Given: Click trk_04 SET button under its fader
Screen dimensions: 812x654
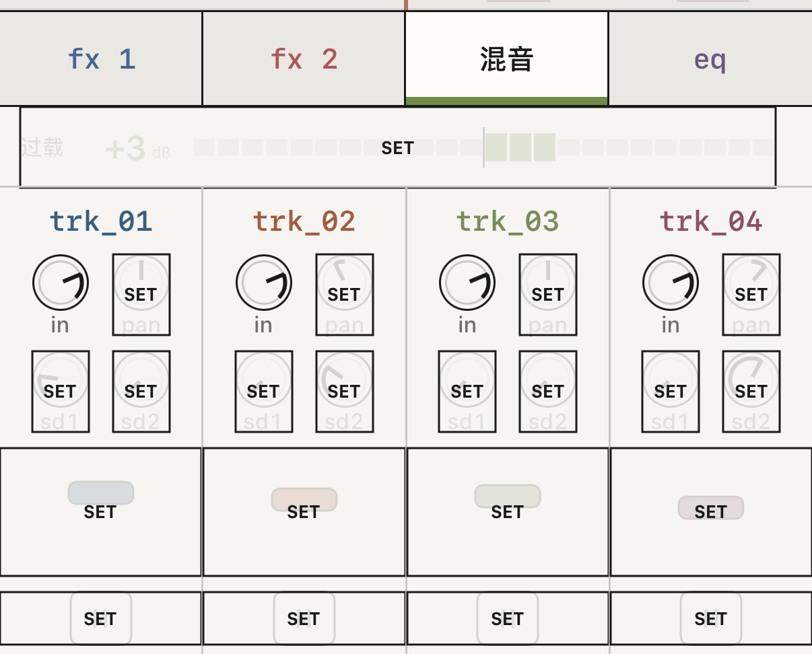Looking at the screenshot, I should [711, 618].
